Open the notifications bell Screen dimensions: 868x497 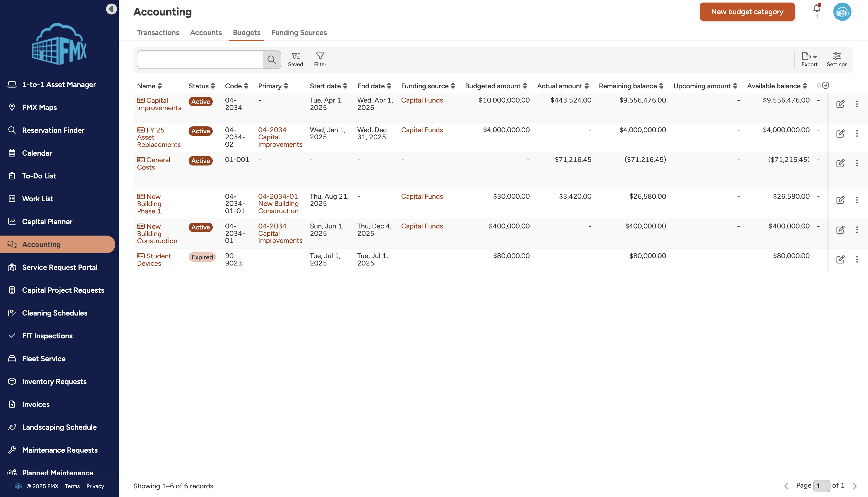click(x=816, y=8)
